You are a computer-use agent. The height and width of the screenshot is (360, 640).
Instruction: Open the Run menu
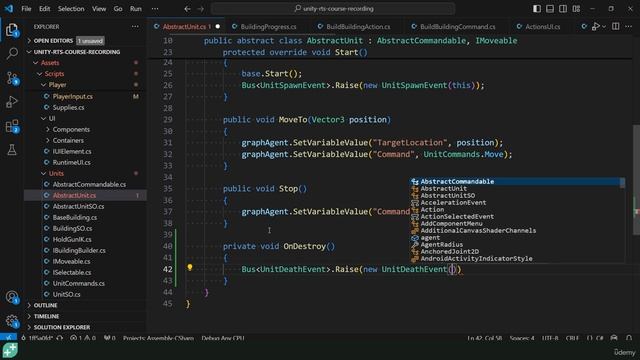pos(136,9)
